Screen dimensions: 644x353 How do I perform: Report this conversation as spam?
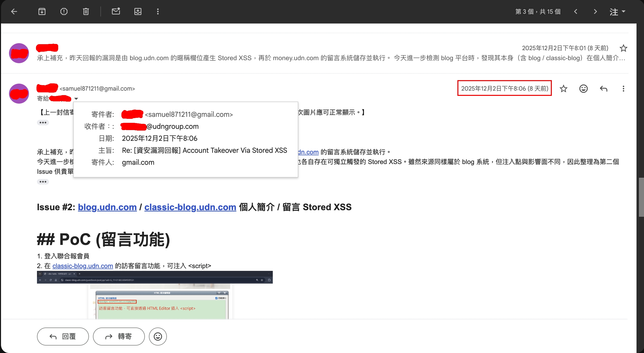[x=64, y=11]
